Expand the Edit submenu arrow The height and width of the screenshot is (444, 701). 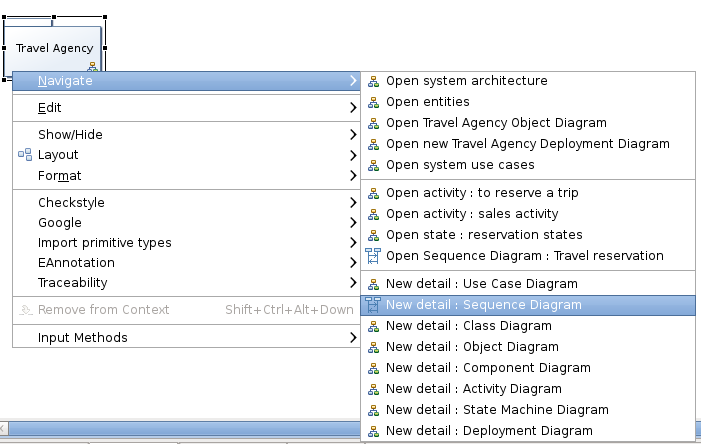tap(353, 108)
